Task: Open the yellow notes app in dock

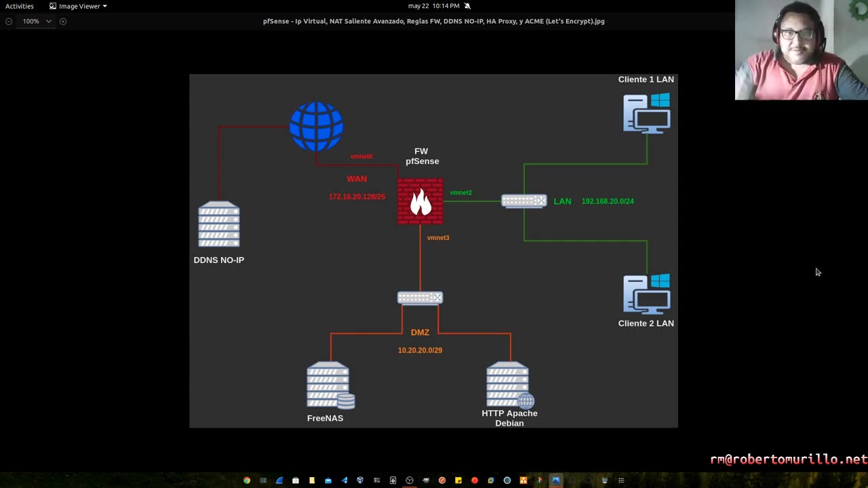Action: pyautogui.click(x=312, y=480)
